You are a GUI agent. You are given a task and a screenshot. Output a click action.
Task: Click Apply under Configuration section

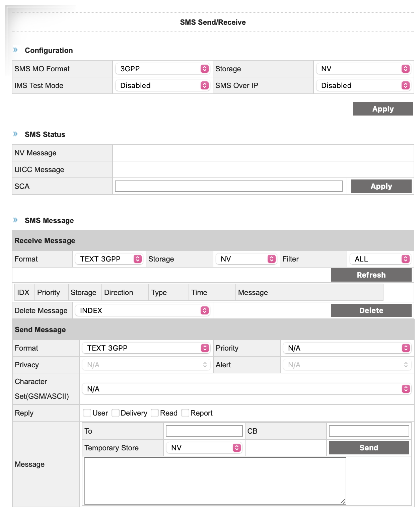click(x=383, y=109)
